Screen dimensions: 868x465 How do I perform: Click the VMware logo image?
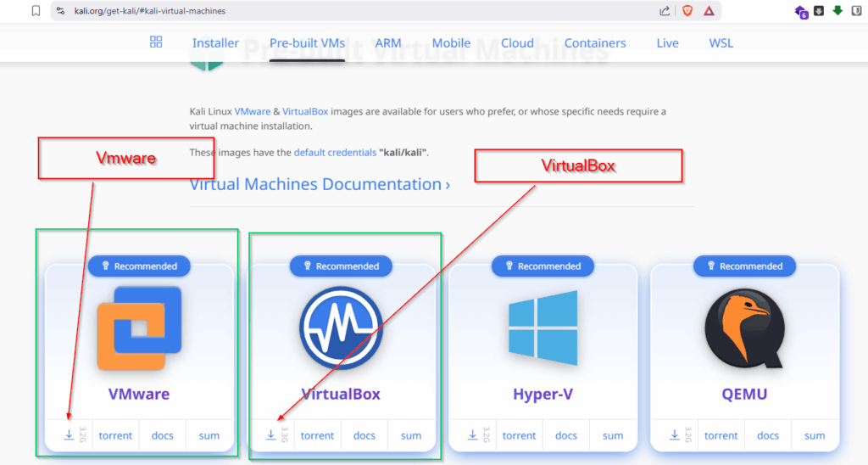click(139, 328)
